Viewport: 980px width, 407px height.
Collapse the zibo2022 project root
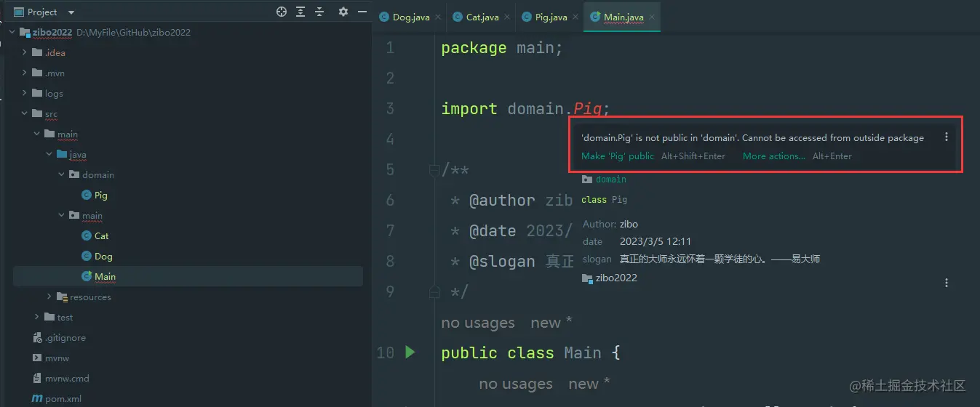point(12,32)
